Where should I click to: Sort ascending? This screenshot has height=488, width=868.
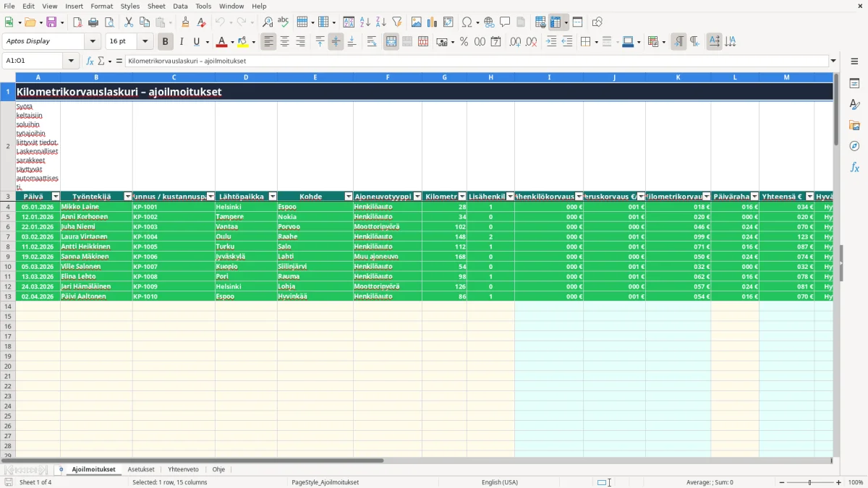click(365, 22)
